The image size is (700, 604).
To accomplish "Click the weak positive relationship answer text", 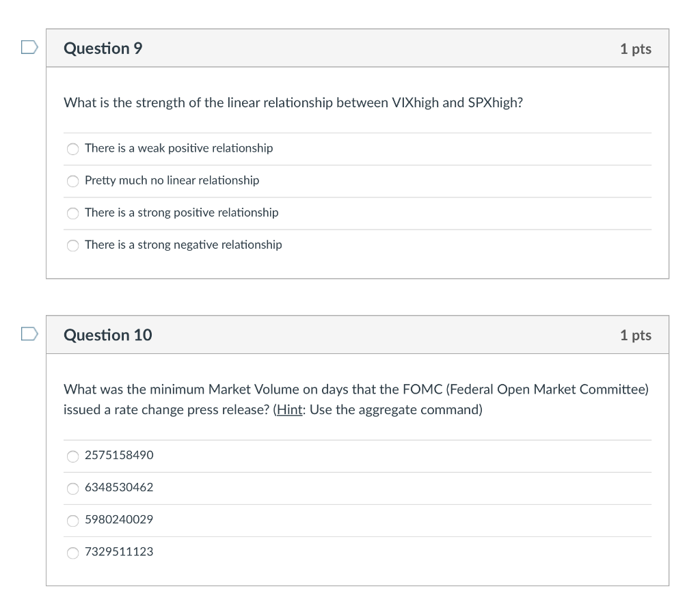I will point(179,148).
